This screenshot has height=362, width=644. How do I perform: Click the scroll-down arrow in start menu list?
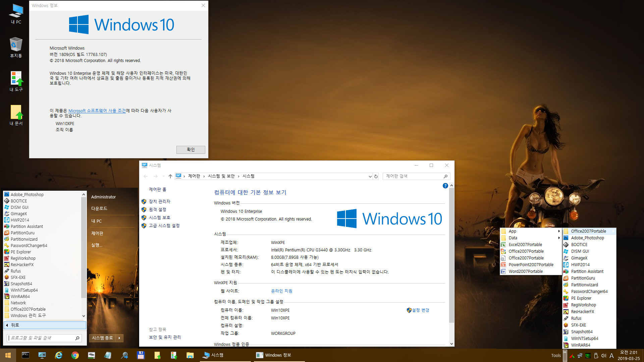pos(84,316)
